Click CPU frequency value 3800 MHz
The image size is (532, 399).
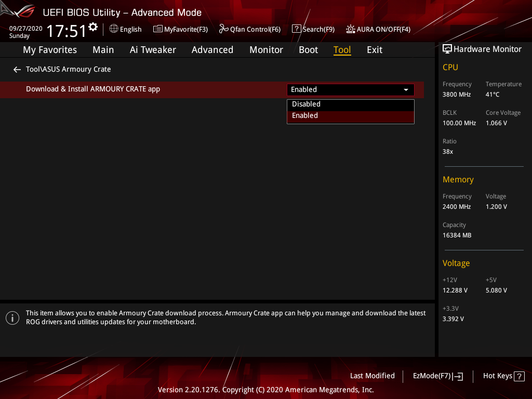(456, 95)
